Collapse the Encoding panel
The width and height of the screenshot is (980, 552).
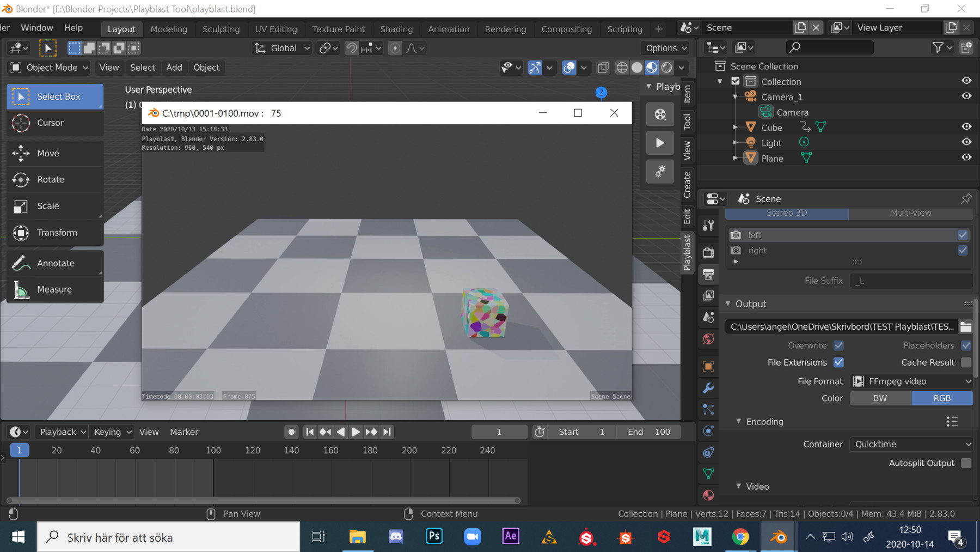coord(738,421)
